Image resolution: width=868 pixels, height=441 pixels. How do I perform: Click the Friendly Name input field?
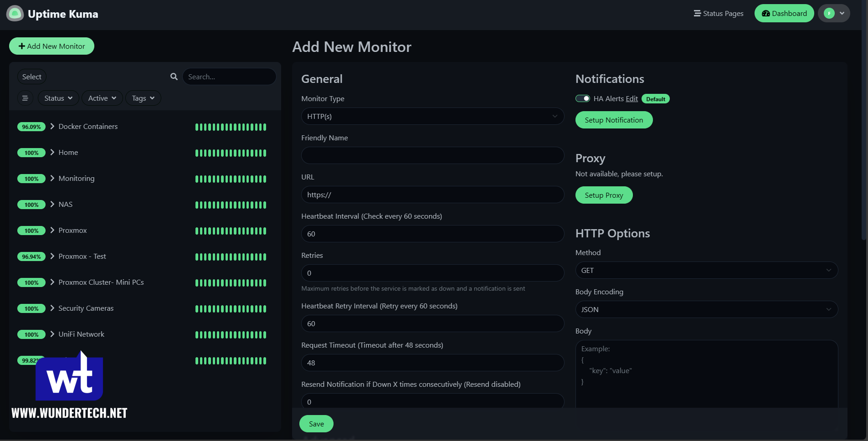432,155
